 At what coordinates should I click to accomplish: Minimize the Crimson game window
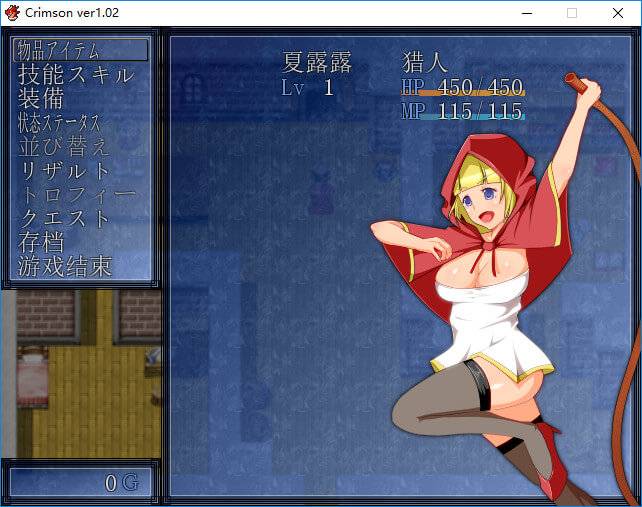click(525, 13)
